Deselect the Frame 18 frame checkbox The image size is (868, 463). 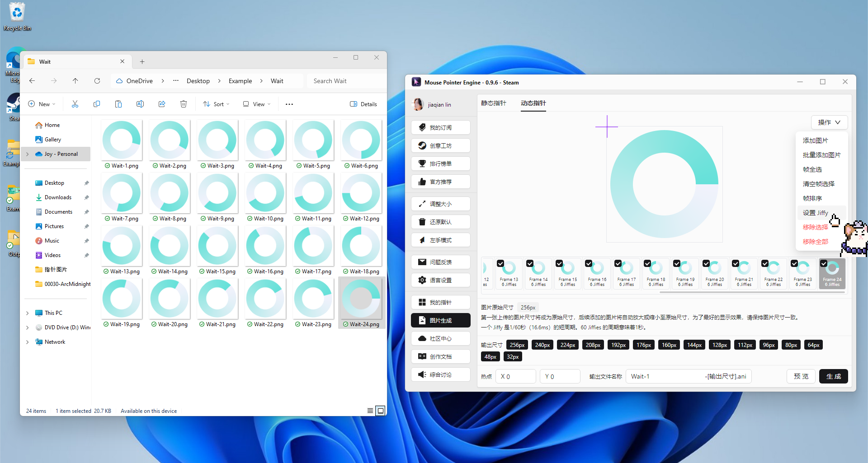click(647, 263)
